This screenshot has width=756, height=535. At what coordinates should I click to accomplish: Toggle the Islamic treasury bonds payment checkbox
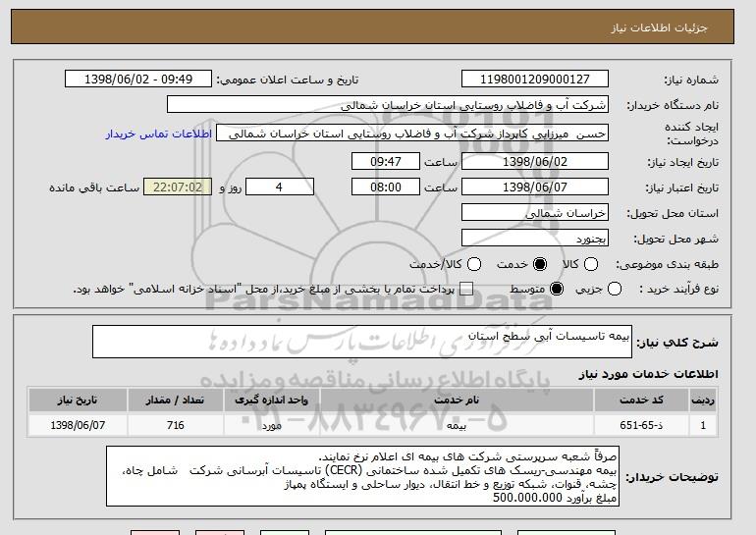[x=466, y=290]
